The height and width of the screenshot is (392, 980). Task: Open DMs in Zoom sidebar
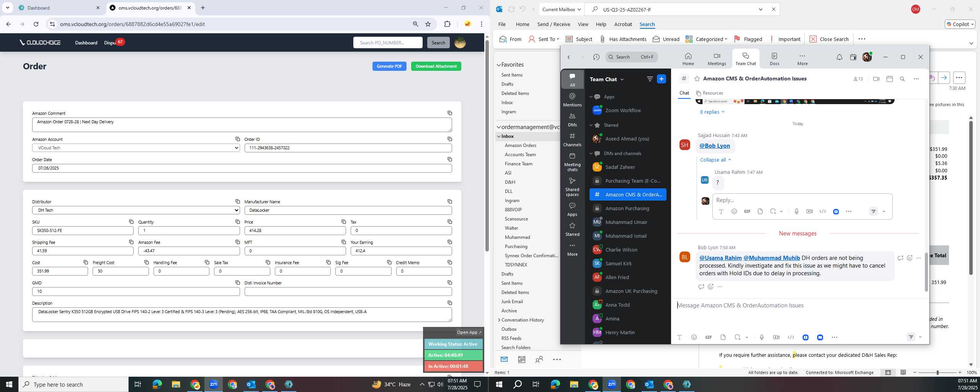(572, 119)
